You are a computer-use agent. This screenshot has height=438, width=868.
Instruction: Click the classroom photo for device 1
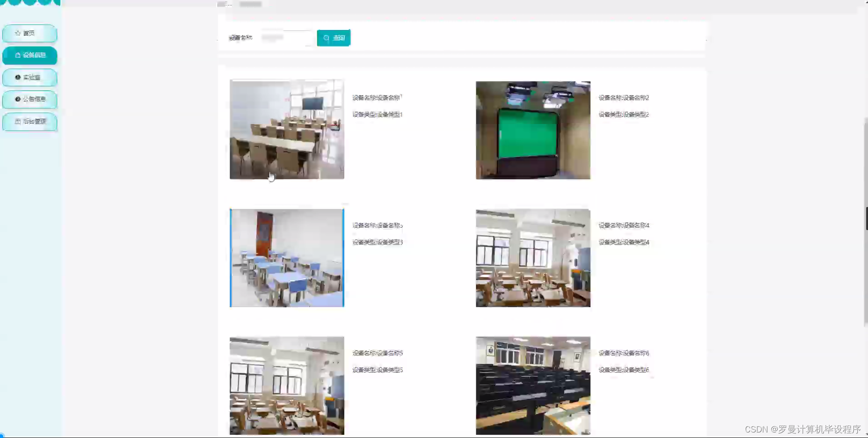287,129
